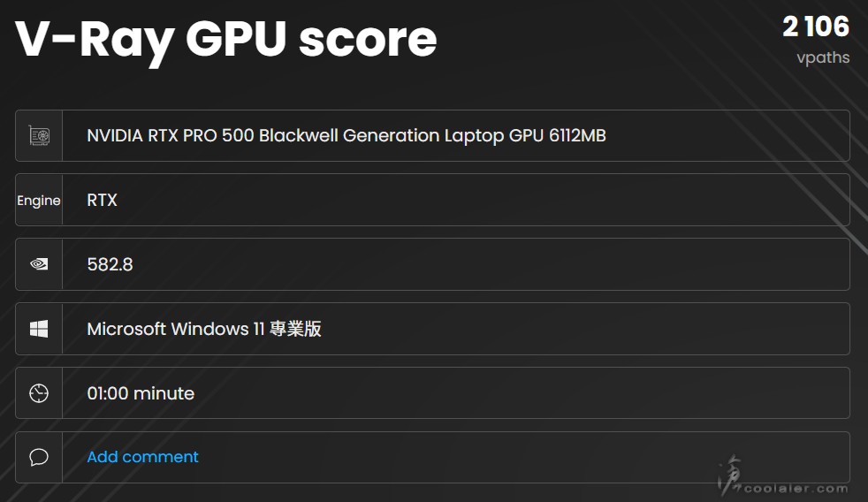Click the 01:00 minute duration text
Viewport: 868px width, 502px height.
141,393
